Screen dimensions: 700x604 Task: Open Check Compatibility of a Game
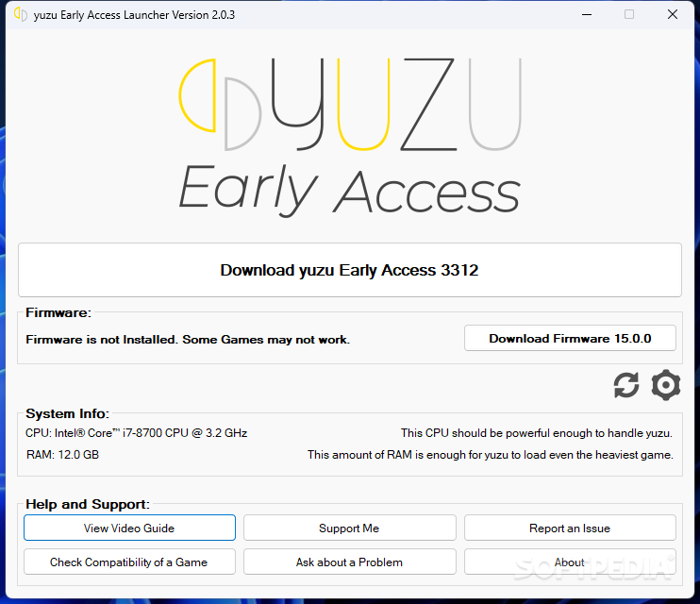click(x=129, y=562)
